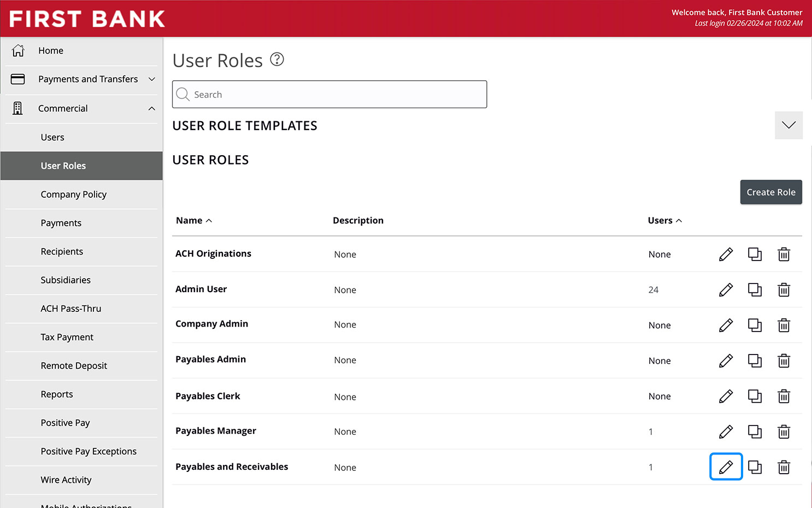The width and height of the screenshot is (812, 508).
Task: Sort roles by Users column
Action: (x=665, y=220)
